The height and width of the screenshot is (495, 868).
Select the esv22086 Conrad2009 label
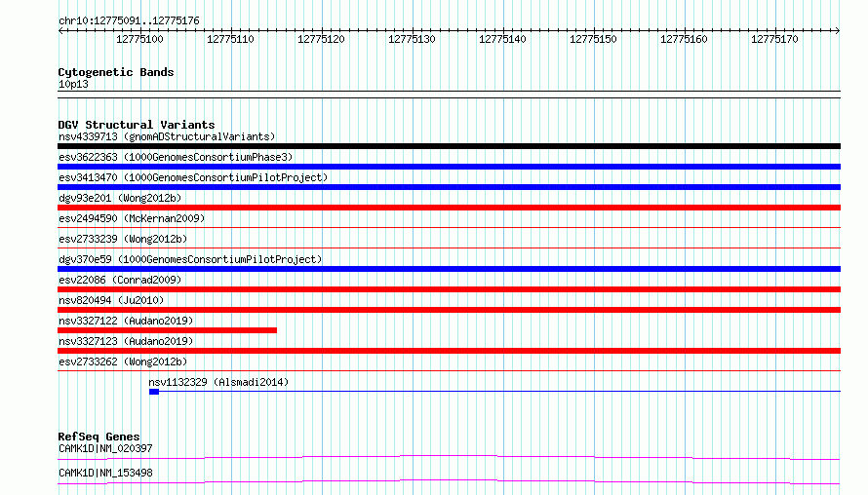[x=120, y=280]
